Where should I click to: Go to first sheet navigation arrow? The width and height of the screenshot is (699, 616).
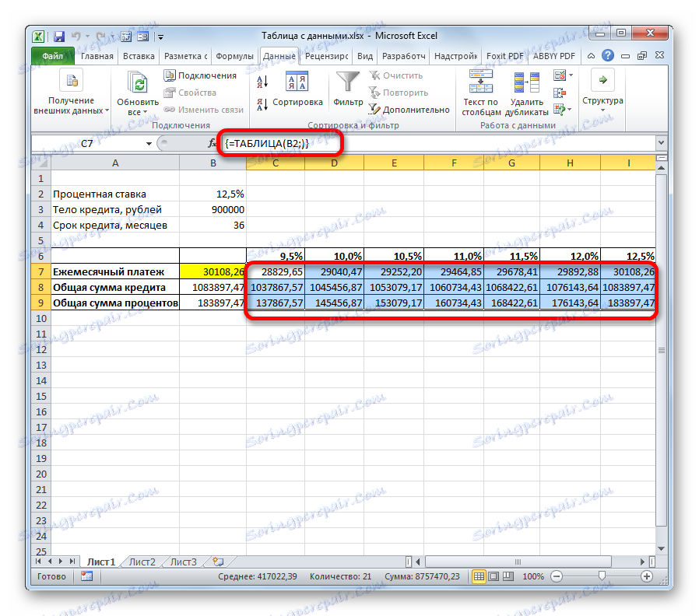click(x=38, y=562)
